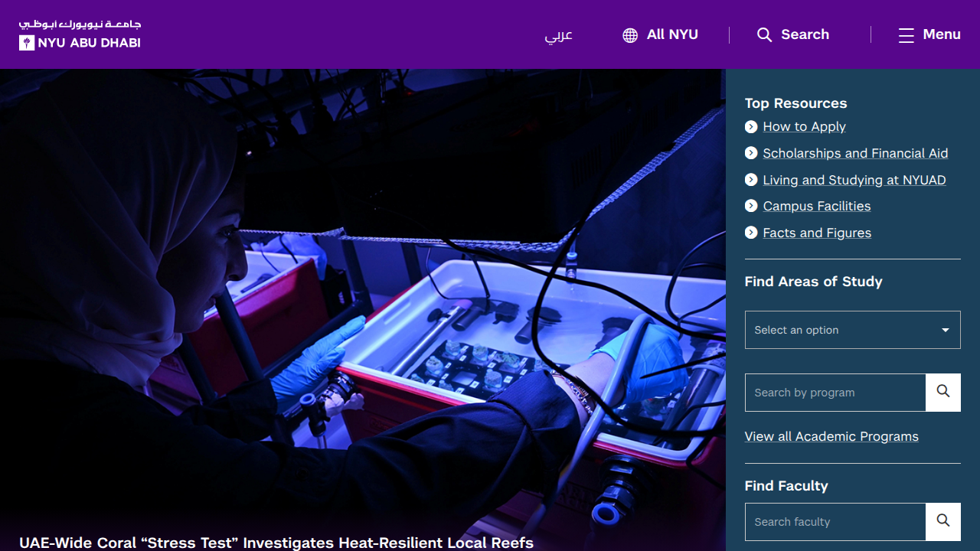This screenshot has height=551, width=980.
Task: Click the hamburger menu icon
Action: point(906,35)
